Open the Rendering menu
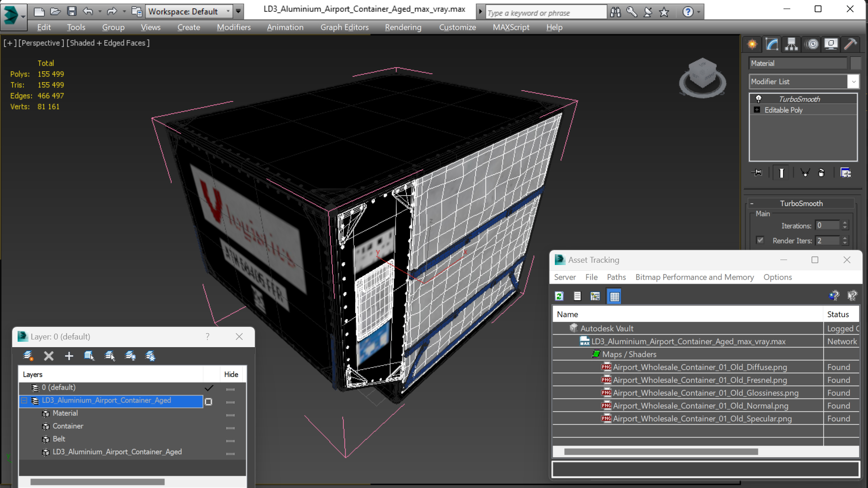The height and width of the screenshot is (488, 868). click(403, 27)
